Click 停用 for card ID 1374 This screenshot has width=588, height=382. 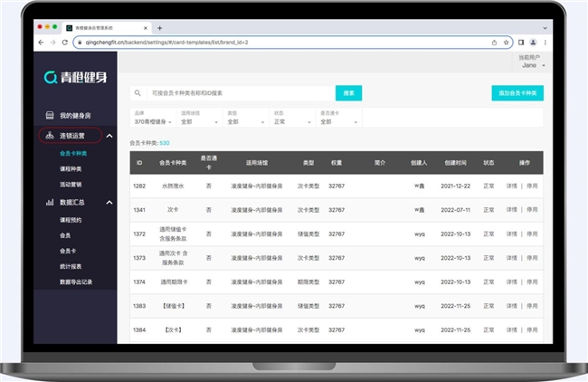pos(532,282)
